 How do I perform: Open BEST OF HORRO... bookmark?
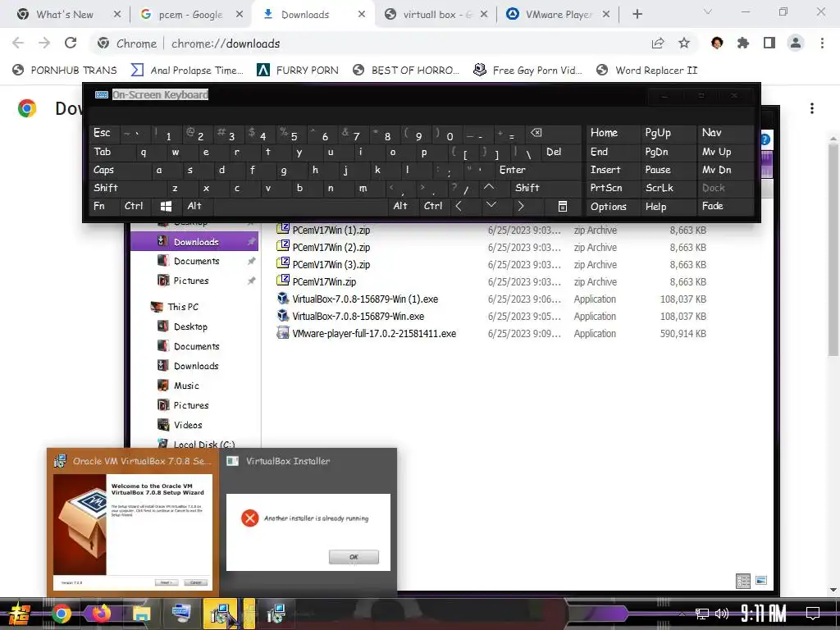[406, 71]
